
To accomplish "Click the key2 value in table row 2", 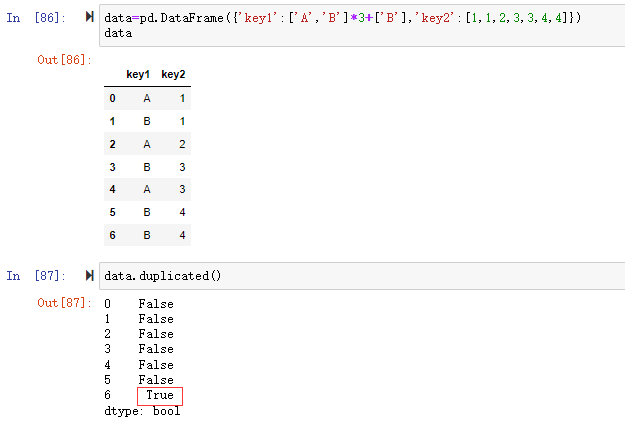I will coord(182,144).
